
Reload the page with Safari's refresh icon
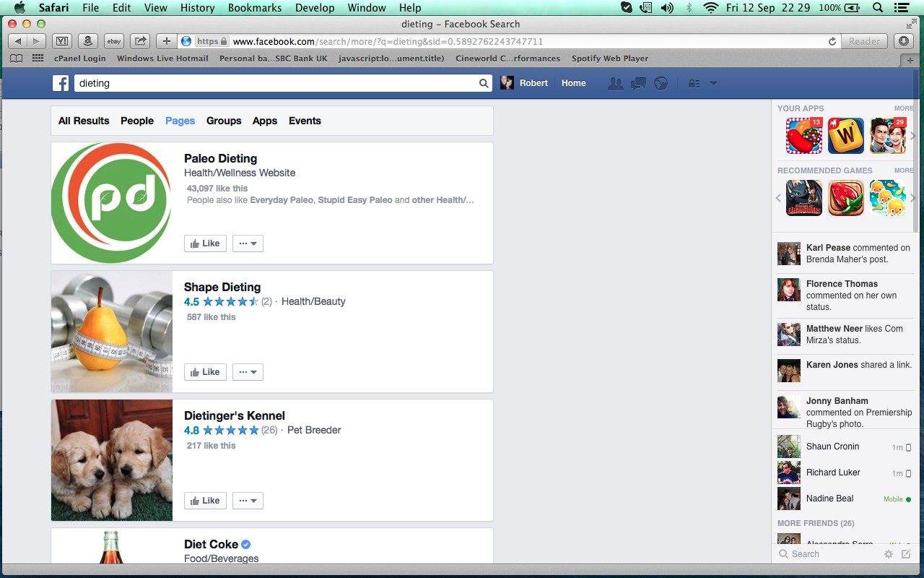coord(832,42)
